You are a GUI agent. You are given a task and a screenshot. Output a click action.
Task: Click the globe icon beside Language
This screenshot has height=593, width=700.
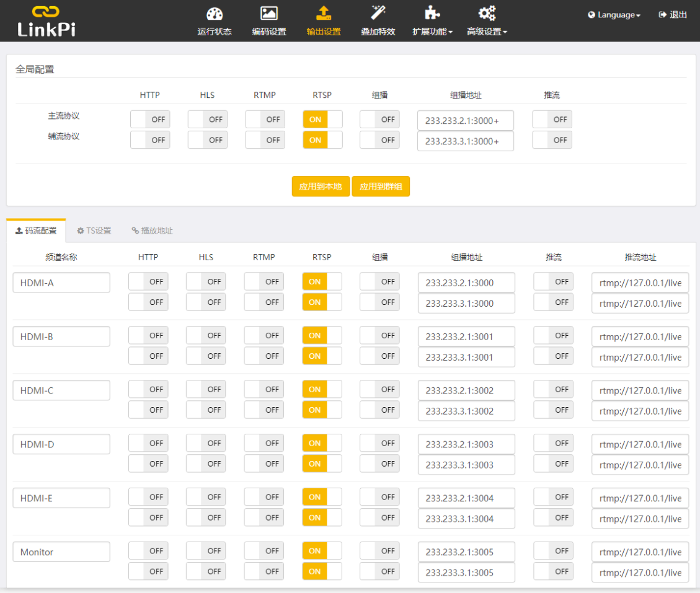591,15
